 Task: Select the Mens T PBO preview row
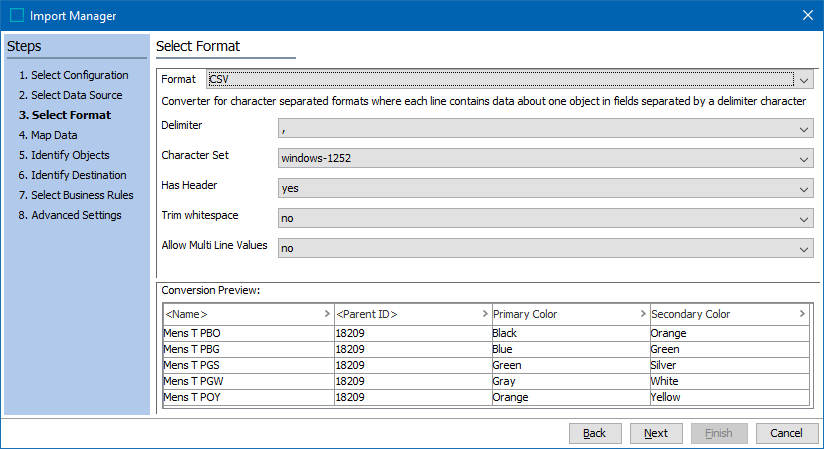pyautogui.click(x=247, y=333)
